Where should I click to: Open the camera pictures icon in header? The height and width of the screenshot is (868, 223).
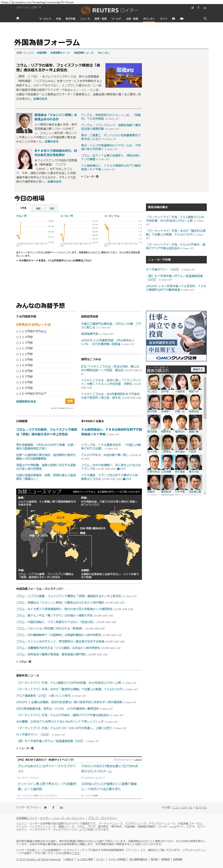tap(173, 19)
